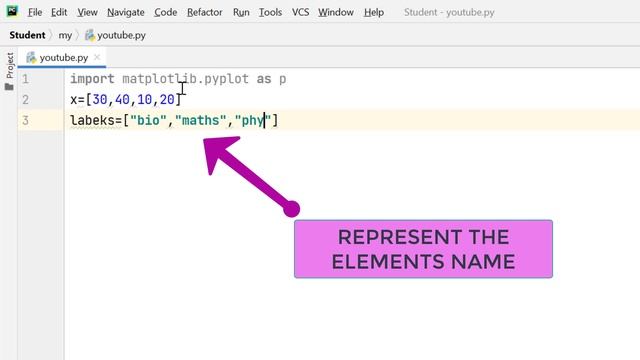Screen dimensions: 640x360
Task: Click Python file icon on youtube.py tab
Action: 31,58
